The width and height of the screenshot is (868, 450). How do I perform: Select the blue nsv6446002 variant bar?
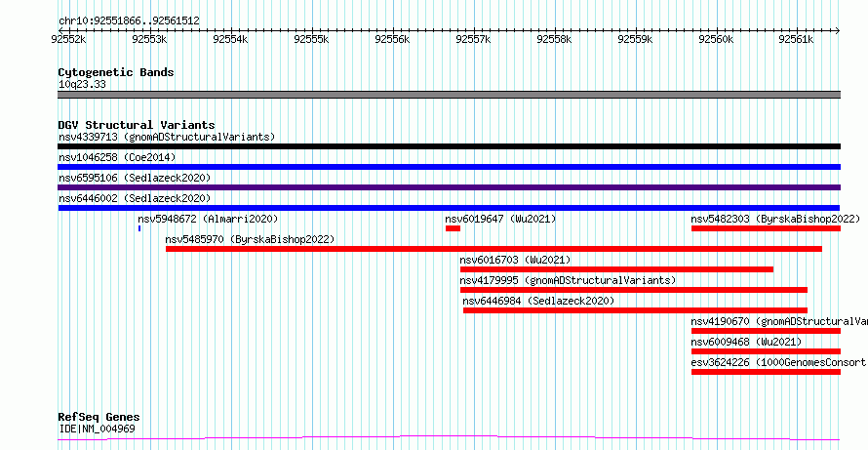coord(449,208)
